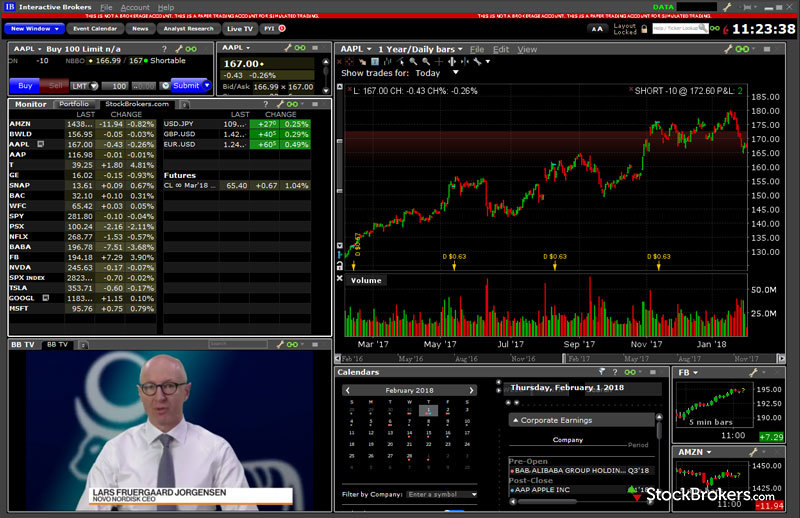Image resolution: width=800 pixels, height=518 pixels.
Task: Click the chart timeline scrollbar at bottom
Action: click(x=560, y=358)
